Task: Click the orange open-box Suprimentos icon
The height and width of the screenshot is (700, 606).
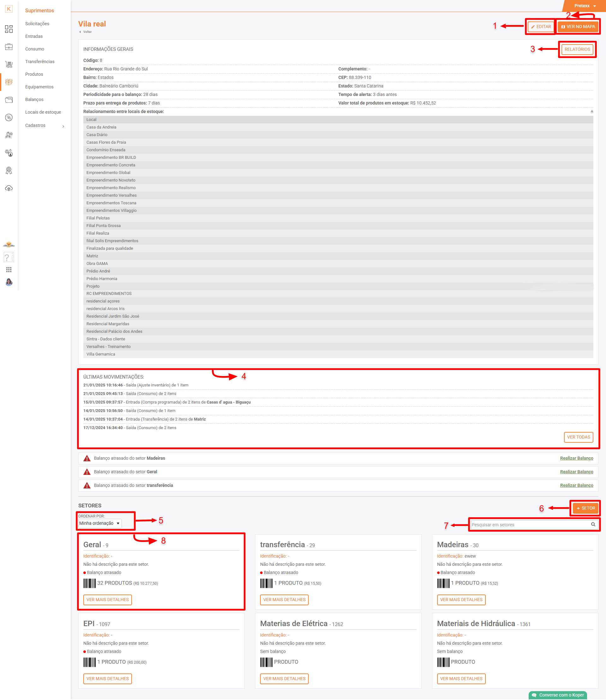Action: coord(9,82)
